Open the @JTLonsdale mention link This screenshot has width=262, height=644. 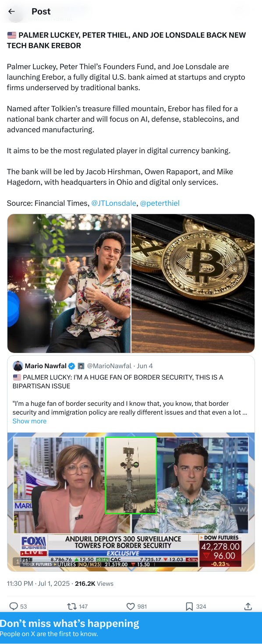tap(113, 203)
